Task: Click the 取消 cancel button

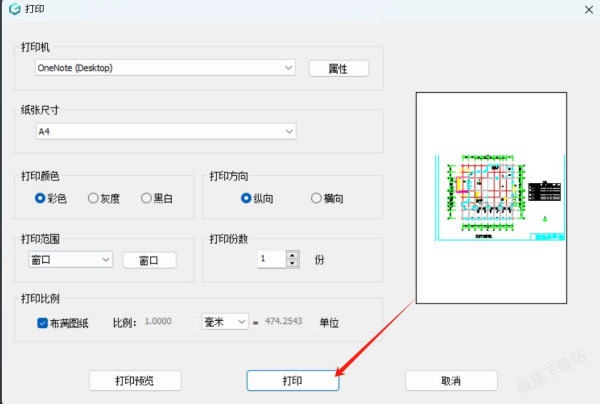Action: point(452,381)
